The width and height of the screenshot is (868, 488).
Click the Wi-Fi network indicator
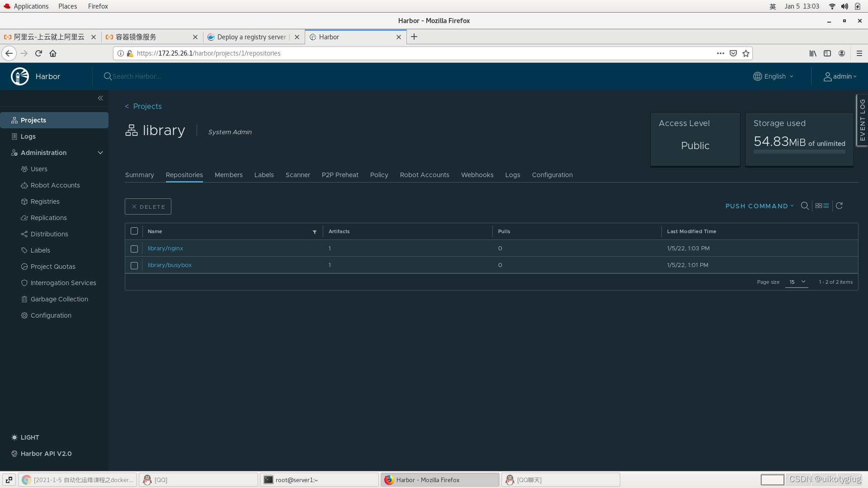832,6
